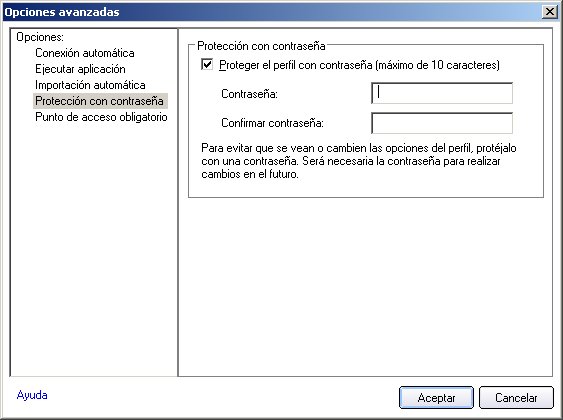The height and width of the screenshot is (420, 563).
Task: Click the Protección con contraseña group box title
Action: (261, 46)
